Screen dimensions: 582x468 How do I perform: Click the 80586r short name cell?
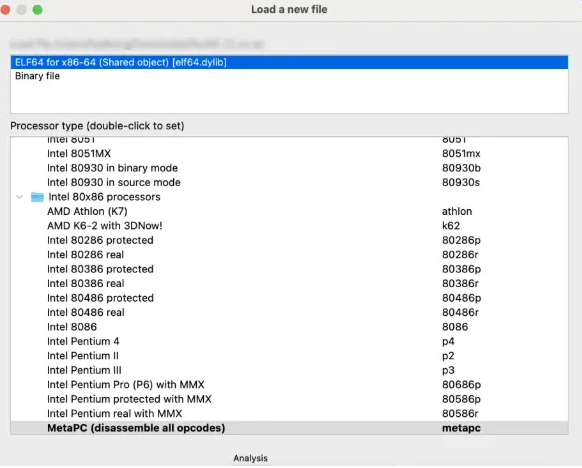point(460,414)
